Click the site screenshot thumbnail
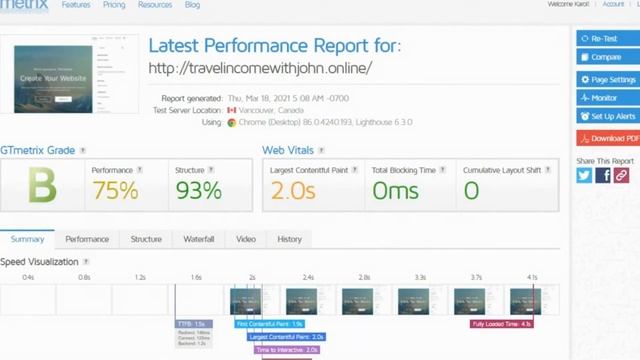640x360 pixels. click(69, 74)
